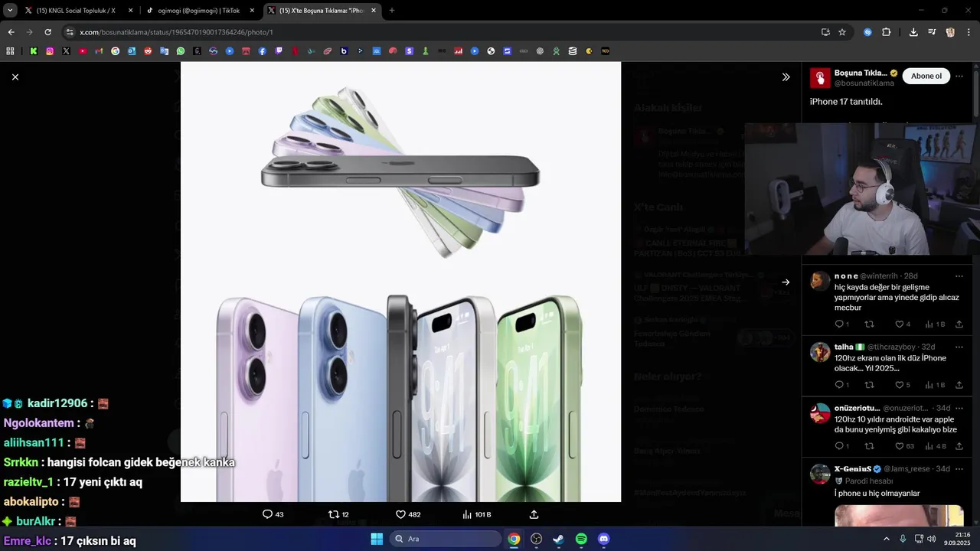Like talha's reply
This screenshot has height=551, width=980.
point(903,385)
